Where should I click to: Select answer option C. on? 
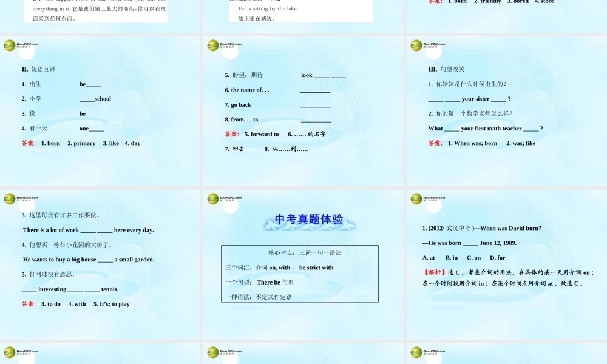pyautogui.click(x=474, y=258)
